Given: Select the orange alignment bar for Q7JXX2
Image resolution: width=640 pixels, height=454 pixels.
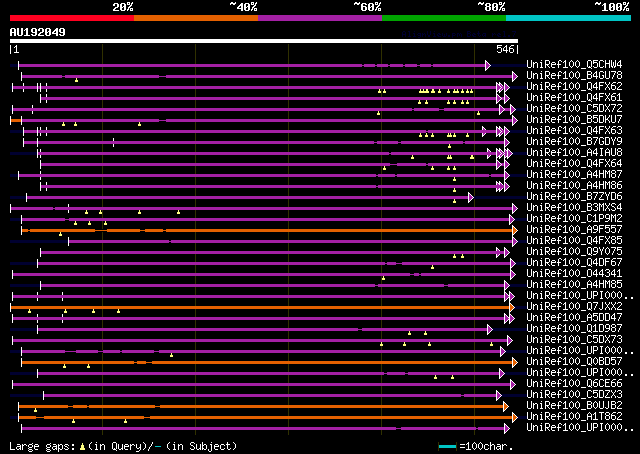Looking at the screenshot, I should pos(262,307).
